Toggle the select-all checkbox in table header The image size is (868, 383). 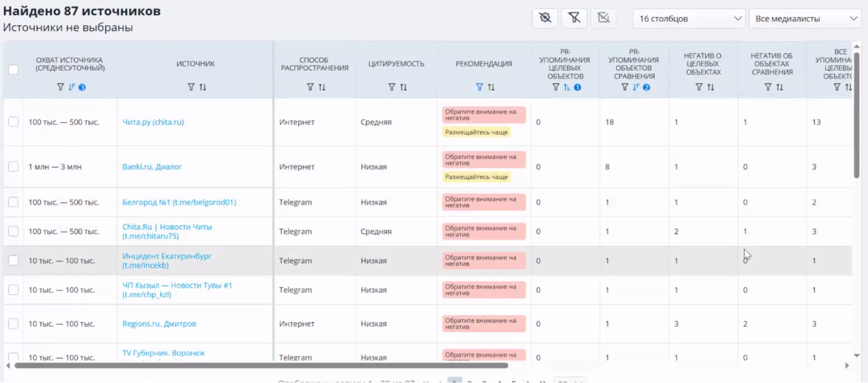point(13,69)
